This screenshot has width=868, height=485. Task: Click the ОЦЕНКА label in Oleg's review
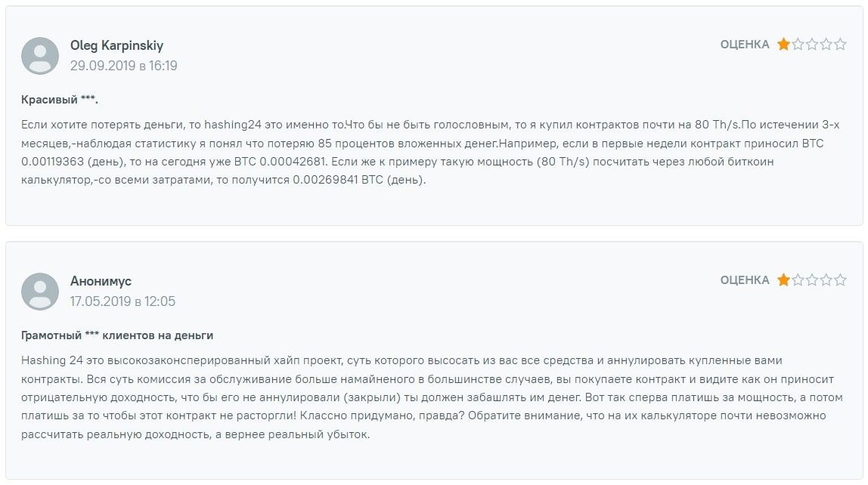pyautogui.click(x=745, y=45)
